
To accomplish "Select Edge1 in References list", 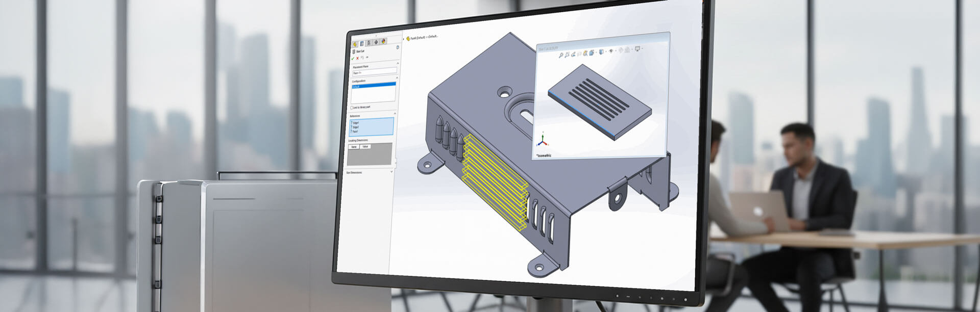I will pos(356,123).
